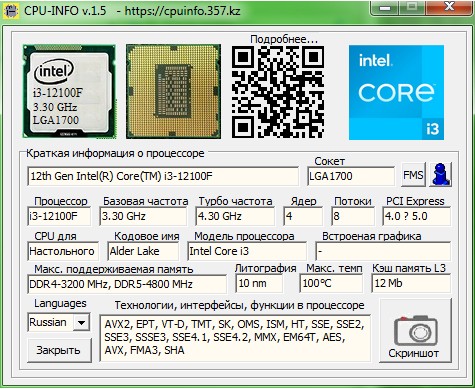The image size is (475, 389).
Task: Click the Сокет LGA1700 field
Action: tap(351, 176)
